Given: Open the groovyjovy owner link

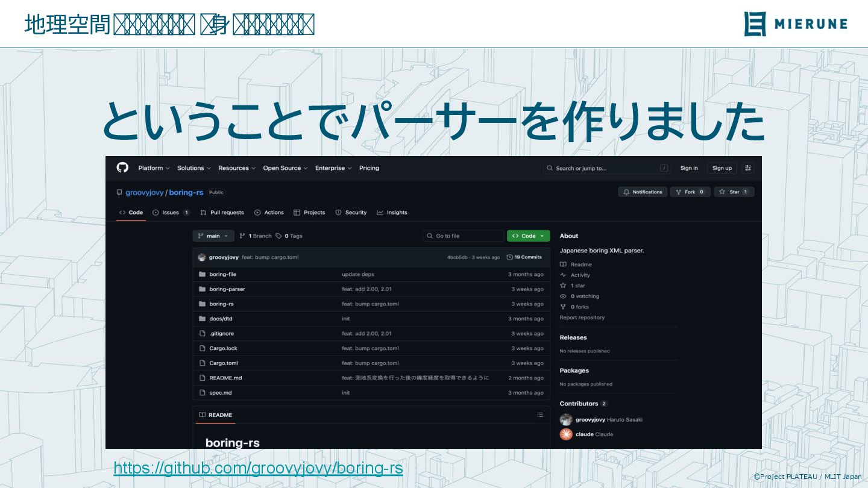Looking at the screenshot, I should click(x=144, y=193).
